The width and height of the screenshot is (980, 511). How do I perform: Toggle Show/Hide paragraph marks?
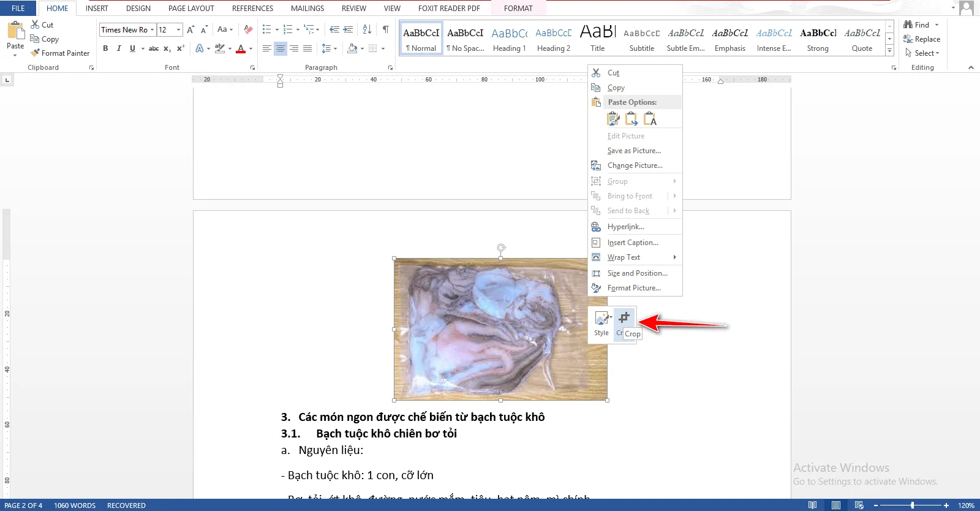[x=386, y=29]
